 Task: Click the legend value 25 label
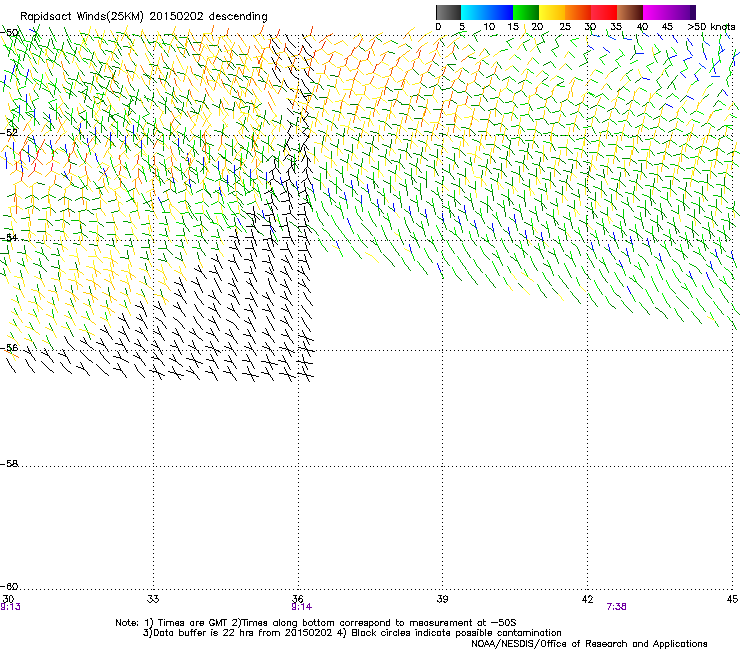565,27
